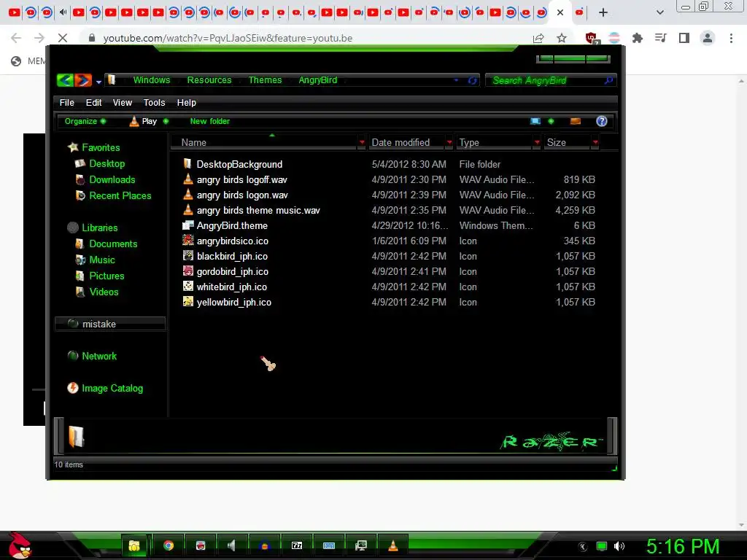Select the yellowbird_iph.ico icon
Image resolution: width=747 pixels, height=560 pixels.
188,301
